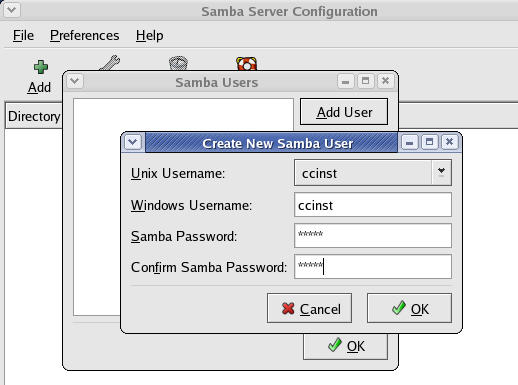
Task: Open the Help menu
Action: coord(149,35)
